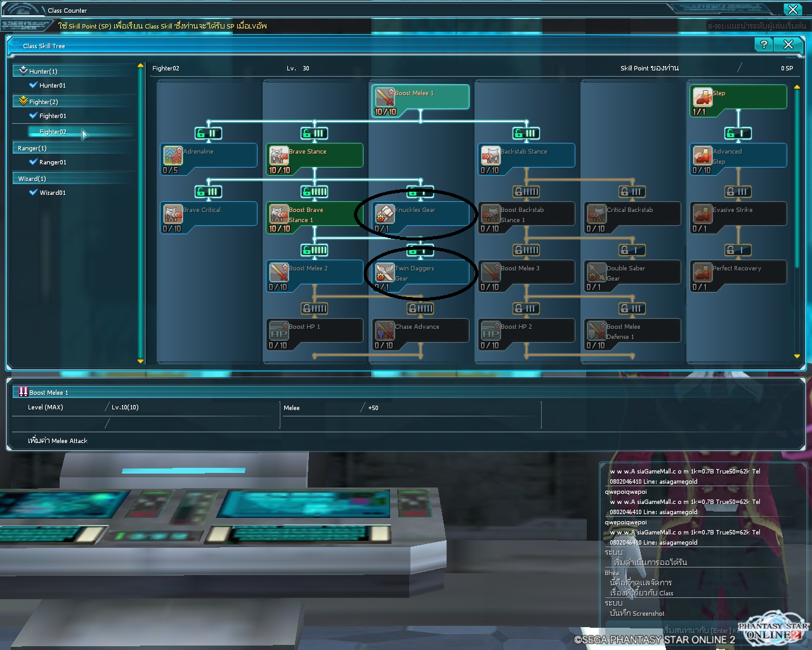812x650 pixels.
Task: Click the Backstab Stance unlock requirement indicator
Action: coord(526,133)
